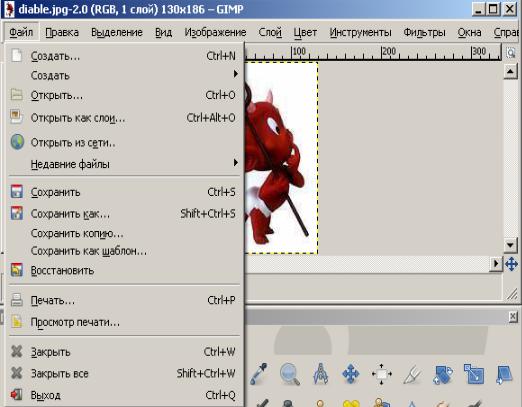Select the Shear tool in toolbox
The width and height of the screenshot is (522, 407).
coord(504,374)
